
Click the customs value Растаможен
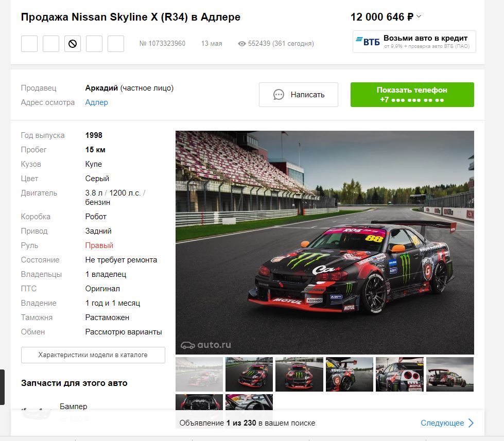click(107, 317)
